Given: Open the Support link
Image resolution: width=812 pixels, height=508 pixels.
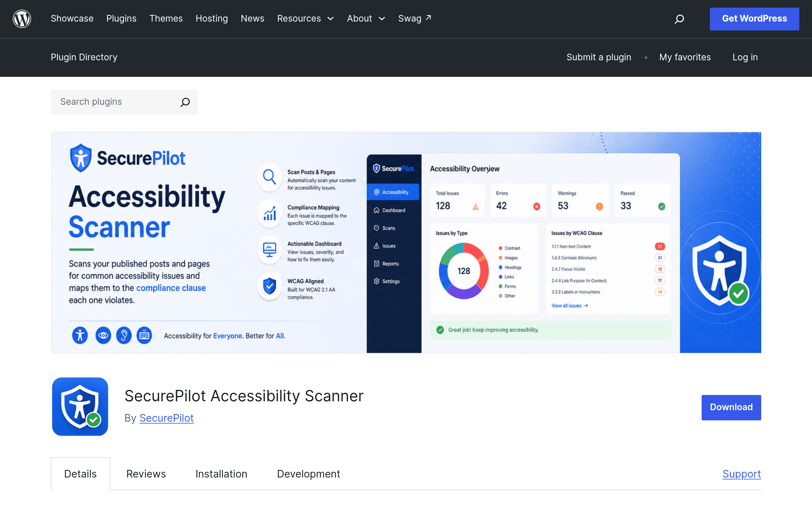Looking at the screenshot, I should [x=742, y=474].
